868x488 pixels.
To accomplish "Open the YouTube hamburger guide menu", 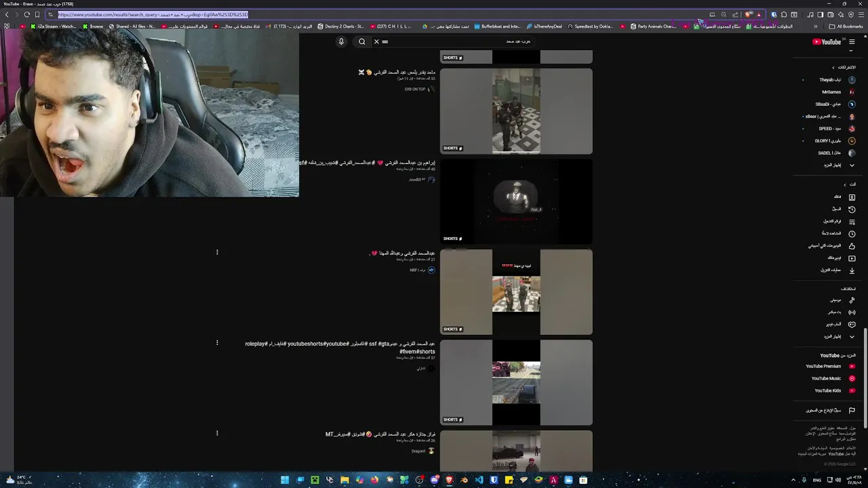I will pyautogui.click(x=852, y=42).
